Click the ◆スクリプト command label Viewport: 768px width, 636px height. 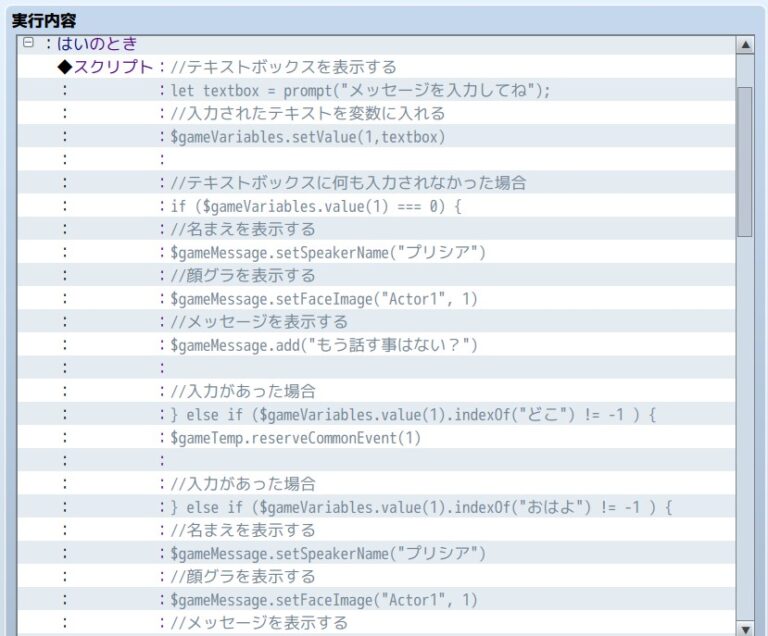tap(106, 67)
